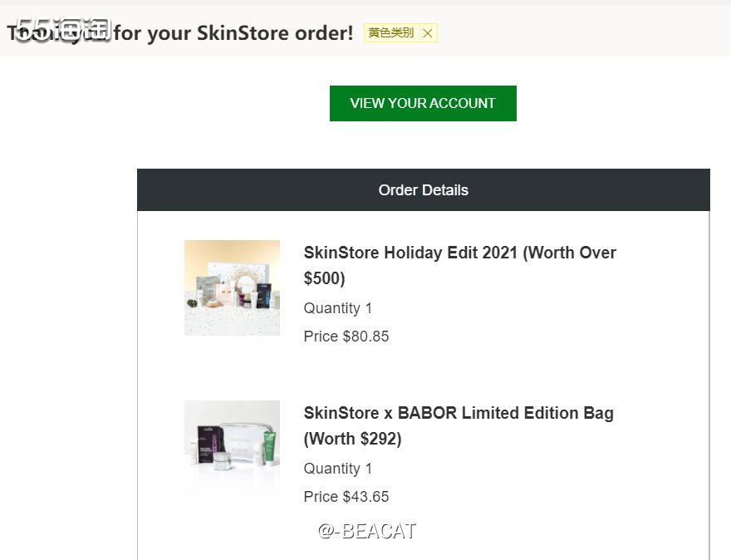Click the $500) line of Holiday Edit title
The width and height of the screenshot is (731, 560).
point(324,278)
